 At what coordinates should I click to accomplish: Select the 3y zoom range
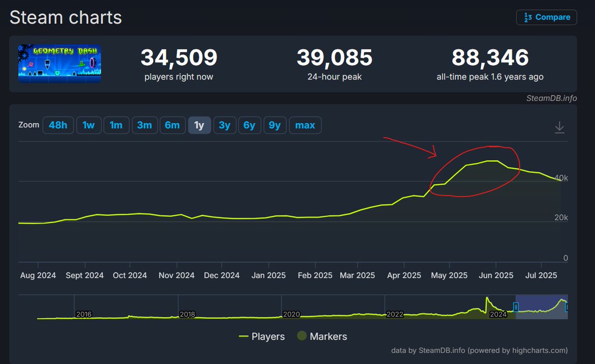(x=225, y=125)
